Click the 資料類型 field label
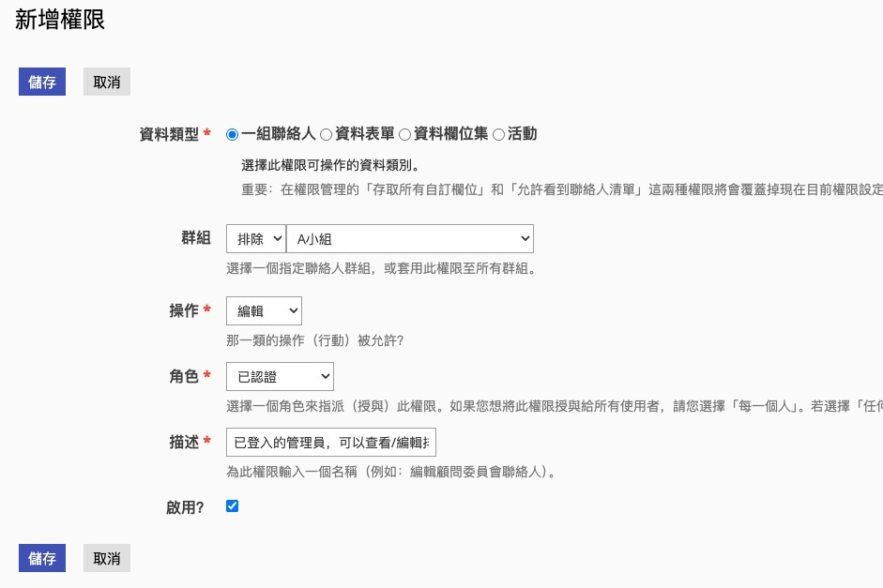 tap(169, 134)
